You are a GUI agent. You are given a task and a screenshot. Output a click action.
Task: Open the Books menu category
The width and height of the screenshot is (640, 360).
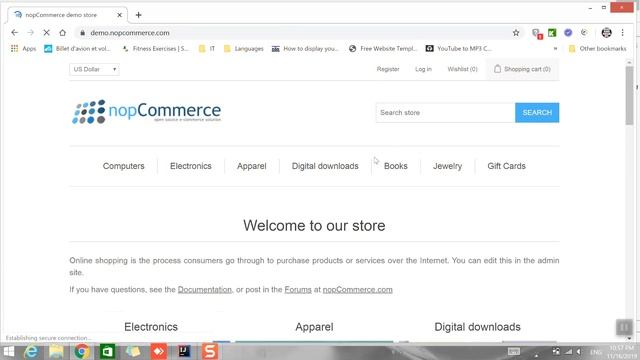click(x=396, y=166)
